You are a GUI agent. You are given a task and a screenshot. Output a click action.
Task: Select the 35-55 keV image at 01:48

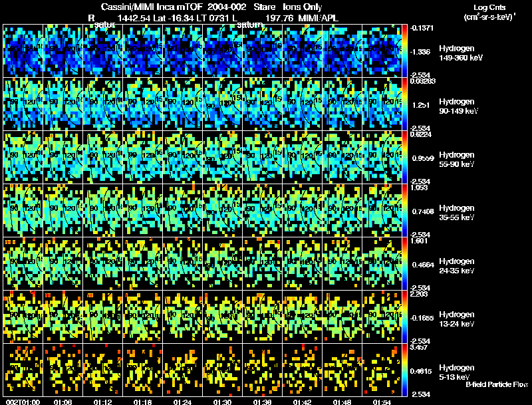tap(342, 210)
